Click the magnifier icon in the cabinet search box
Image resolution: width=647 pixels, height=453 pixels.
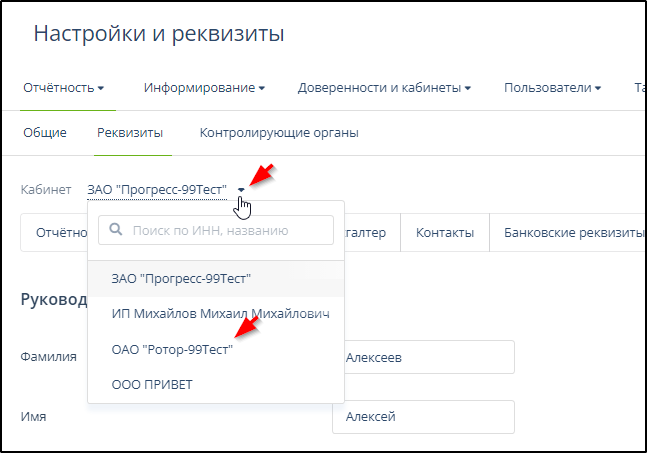115,230
